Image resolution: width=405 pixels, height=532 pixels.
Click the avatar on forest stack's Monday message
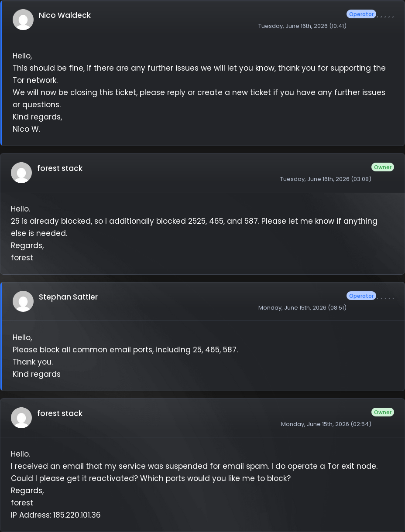pos(21,418)
